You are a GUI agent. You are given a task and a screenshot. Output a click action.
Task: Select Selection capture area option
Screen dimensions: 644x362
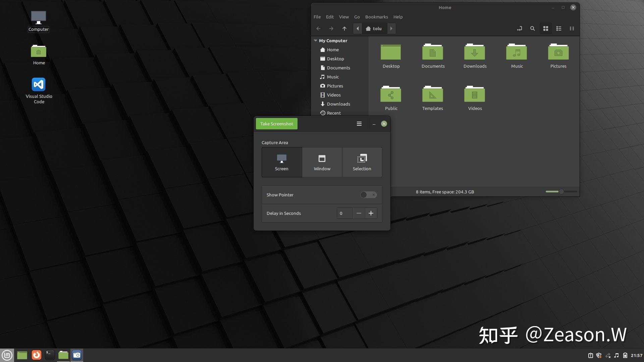pos(362,162)
